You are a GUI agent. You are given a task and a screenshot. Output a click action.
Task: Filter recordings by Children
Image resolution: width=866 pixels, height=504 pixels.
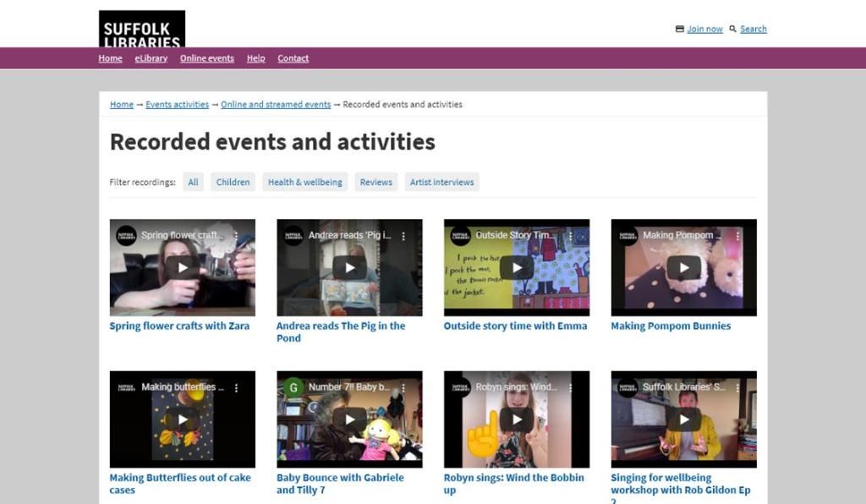click(233, 182)
